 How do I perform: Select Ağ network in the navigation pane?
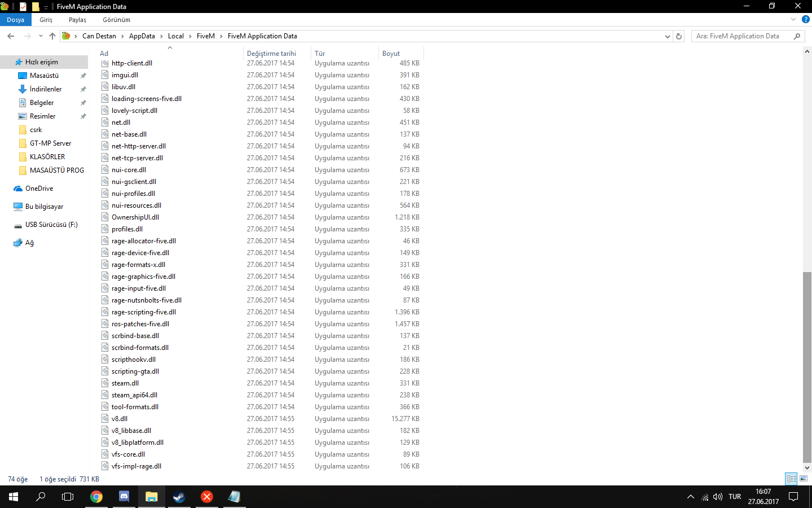[x=29, y=243]
